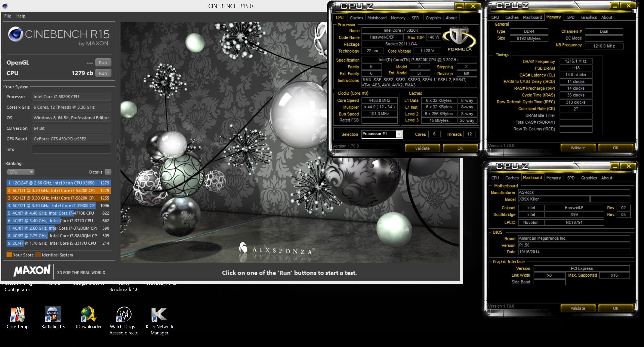Click the GFX Board field
644x347 pixels.
(x=71, y=139)
